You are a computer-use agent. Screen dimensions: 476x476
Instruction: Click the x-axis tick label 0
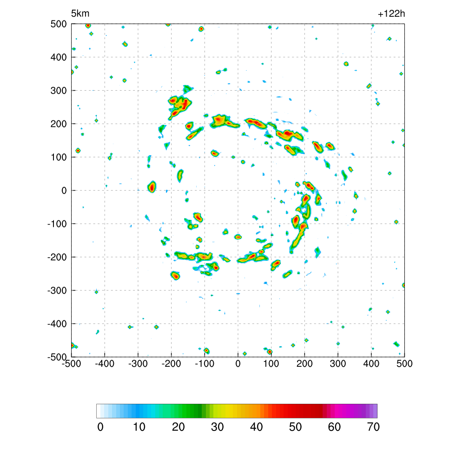(x=238, y=364)
